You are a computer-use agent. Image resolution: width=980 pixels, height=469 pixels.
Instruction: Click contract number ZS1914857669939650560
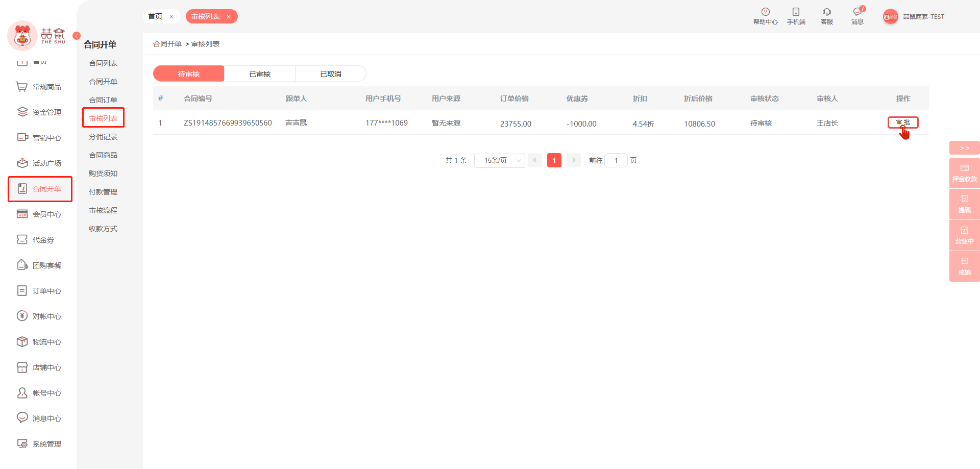(x=228, y=123)
